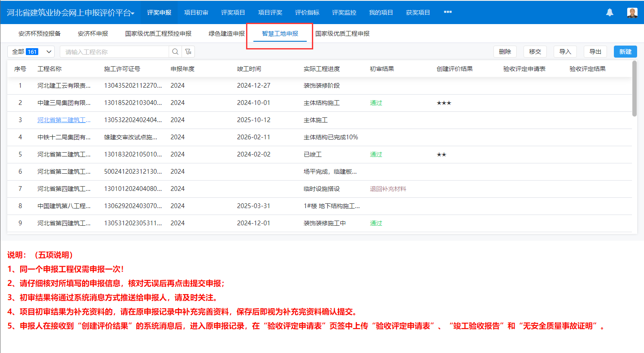Open the 绿色建造申报 tab

click(x=226, y=34)
